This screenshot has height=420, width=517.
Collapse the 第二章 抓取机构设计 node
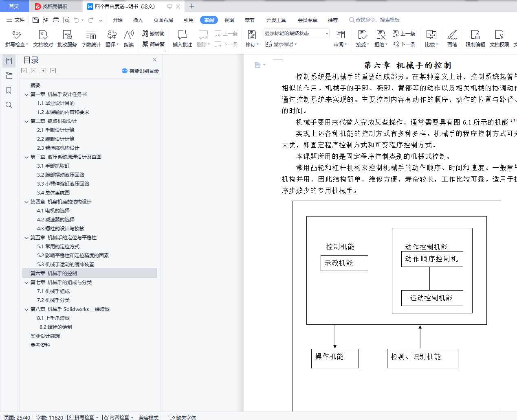(26, 121)
